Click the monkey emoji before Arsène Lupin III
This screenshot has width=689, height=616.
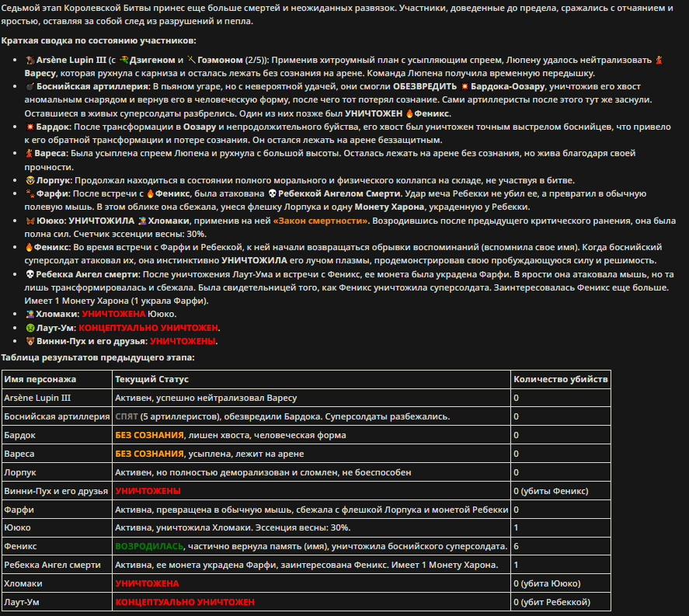coord(30,60)
